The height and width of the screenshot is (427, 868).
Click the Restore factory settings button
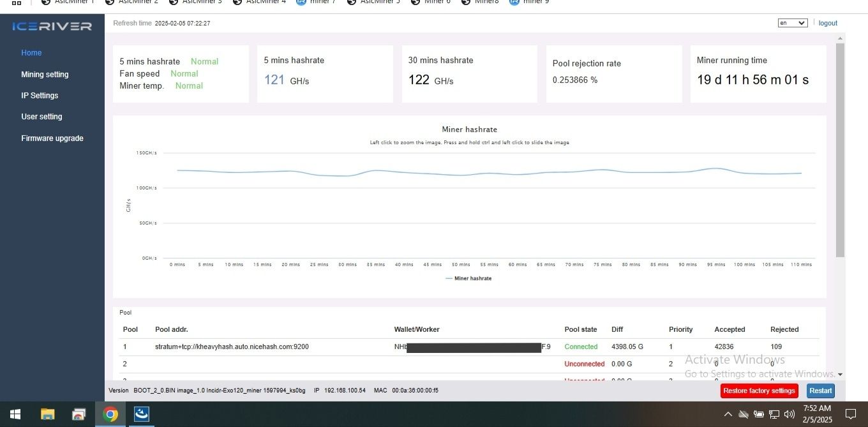759,391
